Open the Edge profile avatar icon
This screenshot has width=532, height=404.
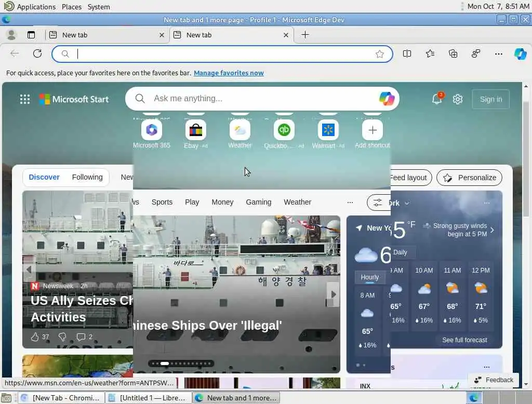click(11, 35)
